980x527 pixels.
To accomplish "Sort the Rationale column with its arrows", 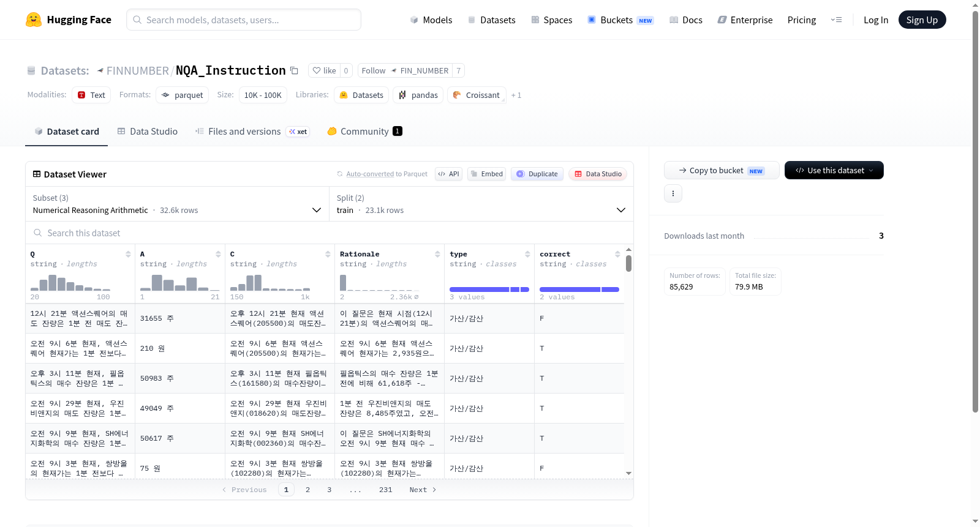I will [x=437, y=254].
